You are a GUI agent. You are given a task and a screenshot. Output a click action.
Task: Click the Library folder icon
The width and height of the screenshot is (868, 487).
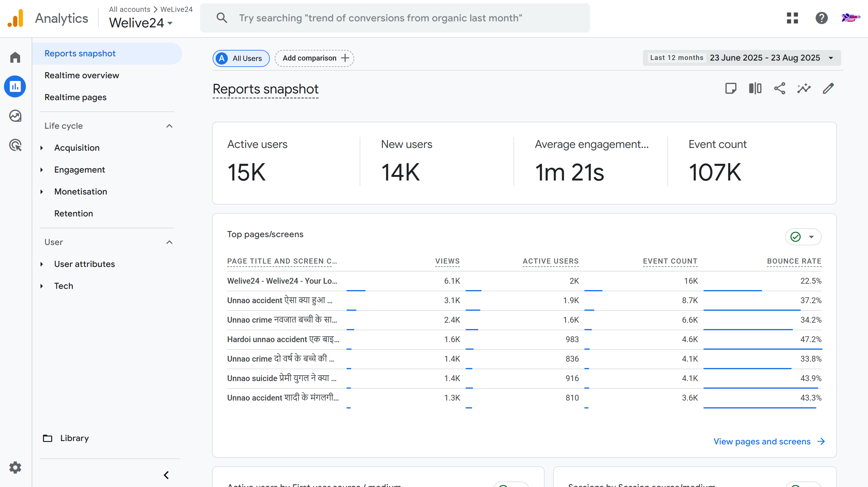click(48, 438)
